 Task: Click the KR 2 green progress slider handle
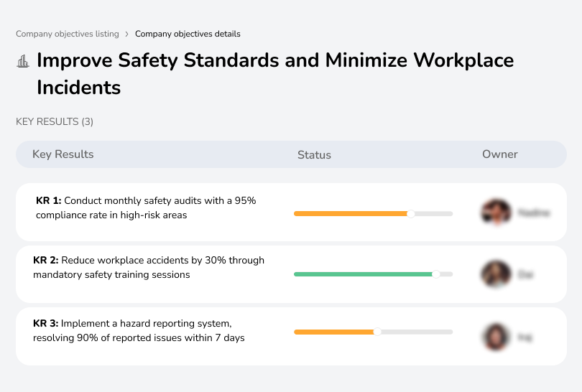tap(435, 274)
